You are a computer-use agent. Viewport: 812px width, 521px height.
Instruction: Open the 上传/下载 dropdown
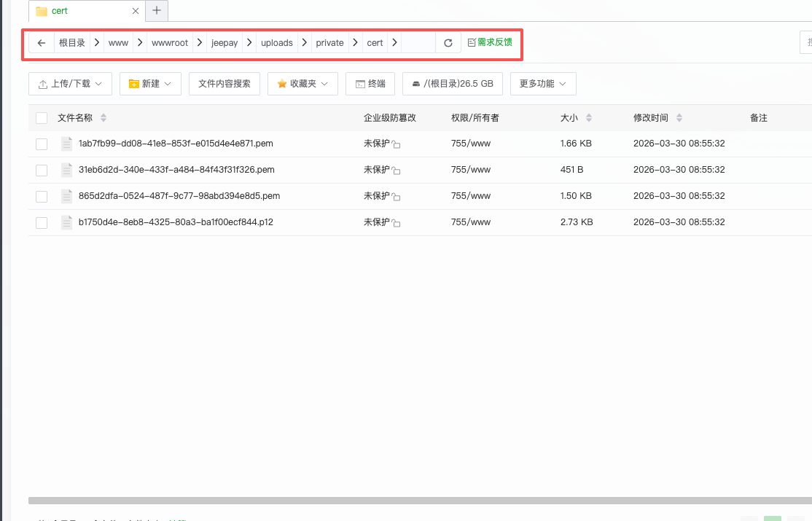click(x=71, y=84)
